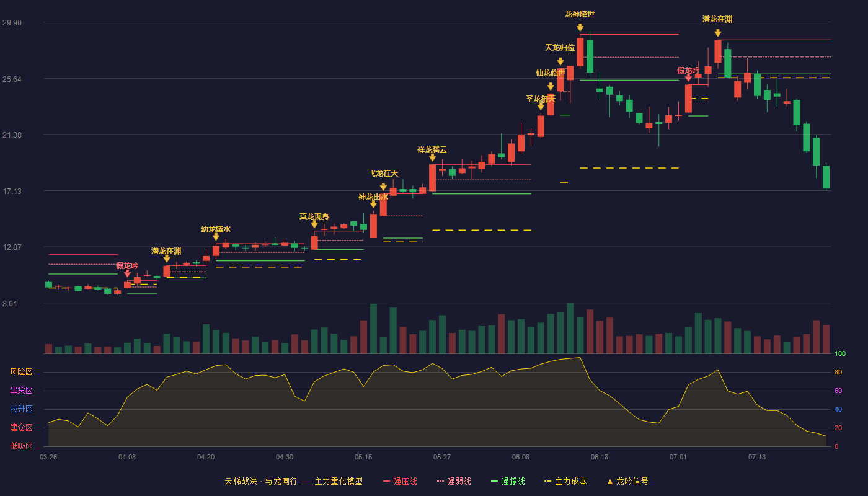Click the 建仓区 zone label
868x496 pixels.
(21, 428)
